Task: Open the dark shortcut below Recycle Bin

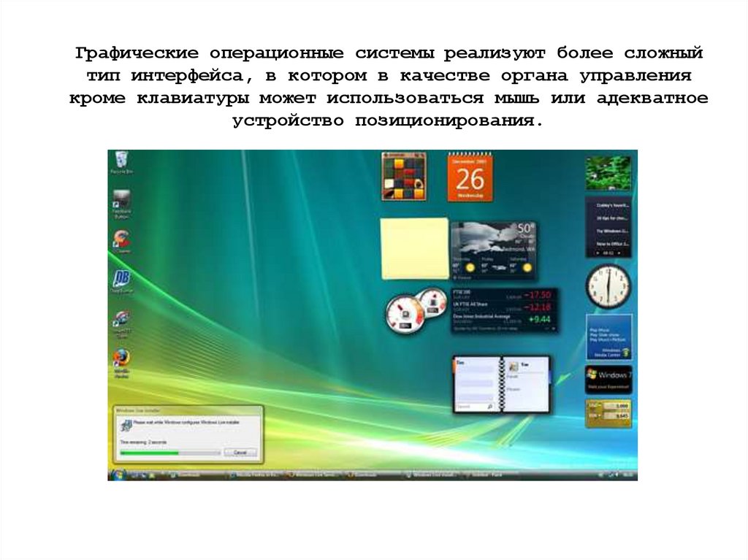Action: [x=122, y=204]
